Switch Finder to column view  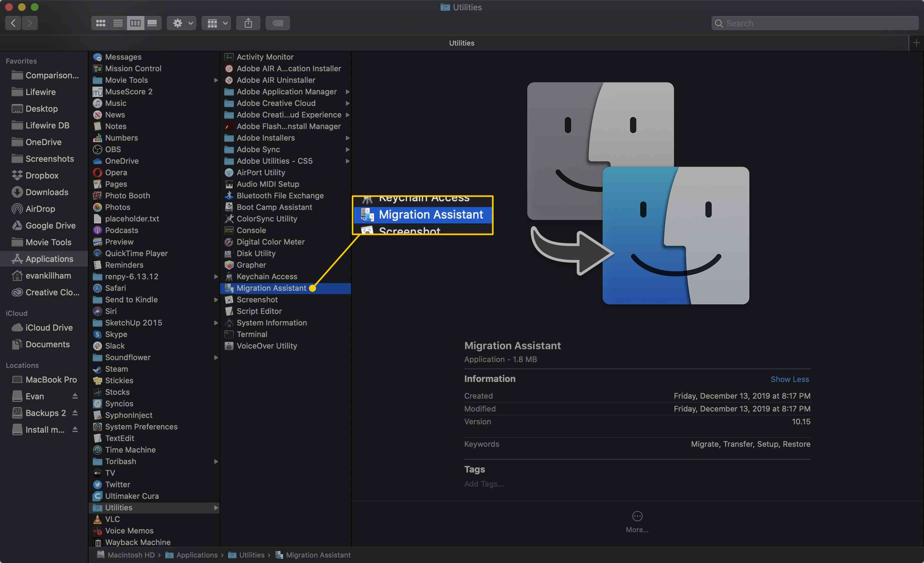click(135, 23)
